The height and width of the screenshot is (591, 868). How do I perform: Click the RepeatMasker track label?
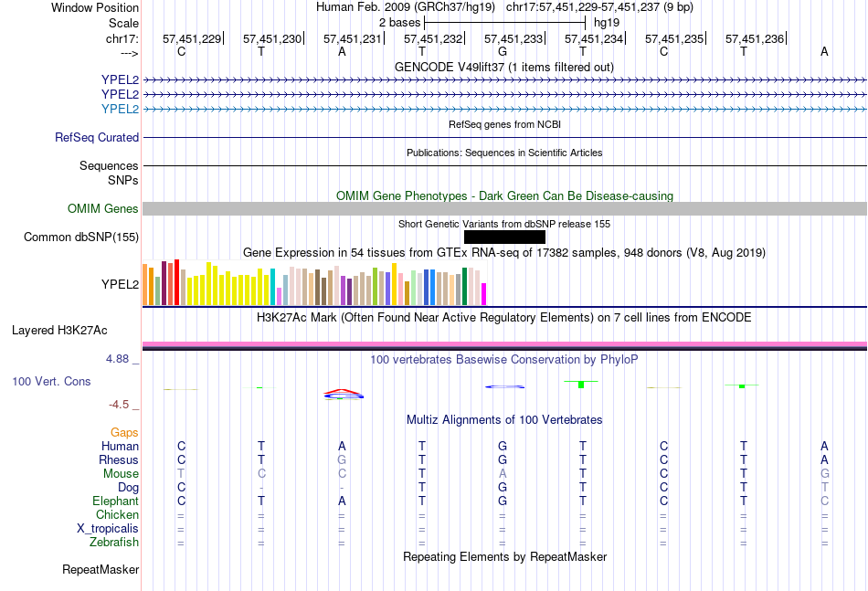pos(101,569)
